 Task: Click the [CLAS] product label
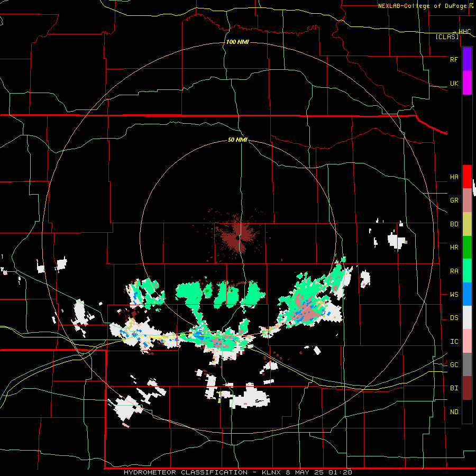click(x=447, y=36)
